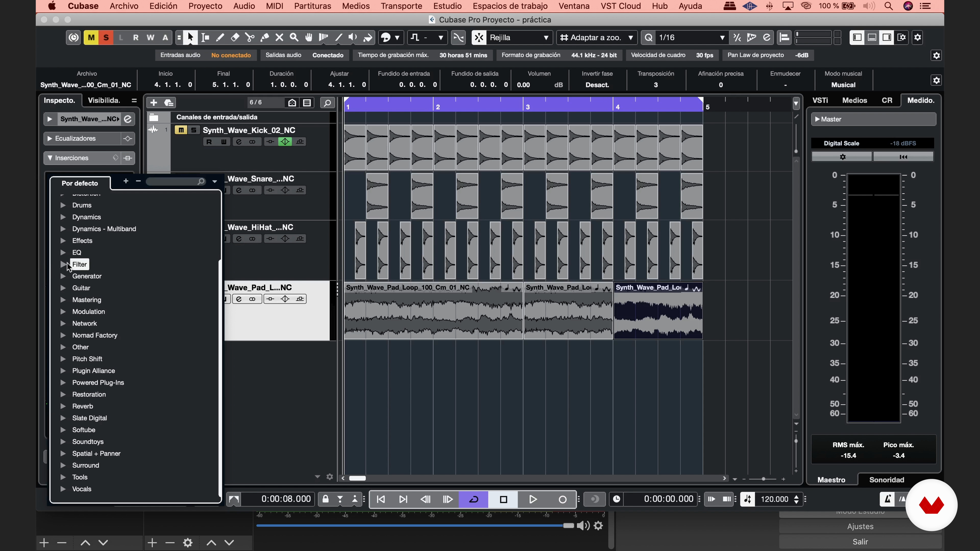Switch to the Visibilidad tab

coord(104,101)
